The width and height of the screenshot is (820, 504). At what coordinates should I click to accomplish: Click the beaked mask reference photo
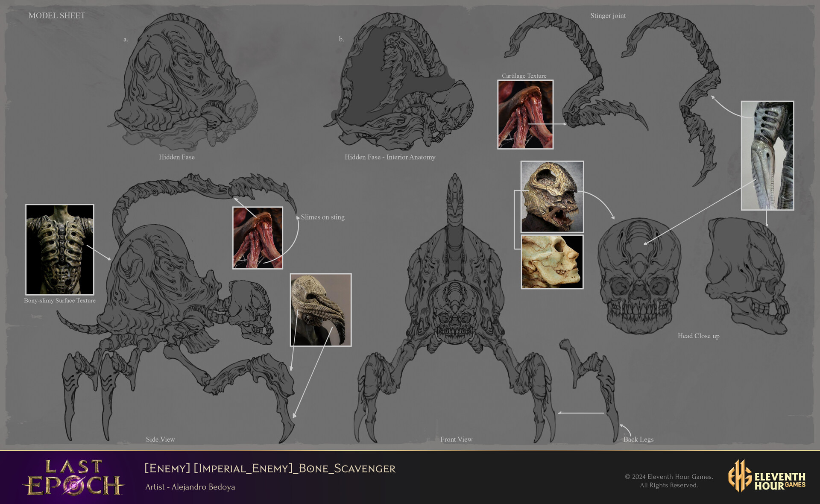(321, 310)
